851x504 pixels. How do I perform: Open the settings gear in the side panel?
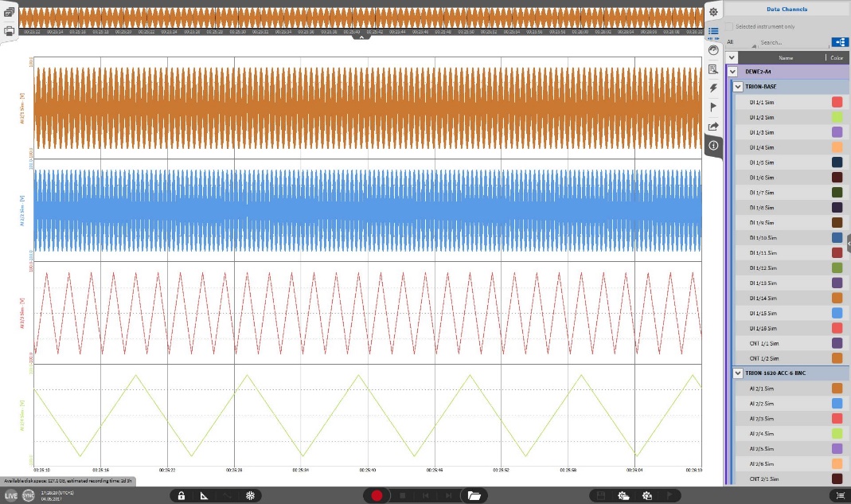coord(713,11)
